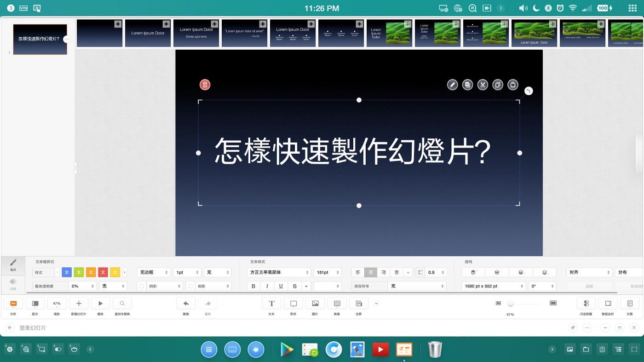Click the pencil edit icon above textbox
Viewport: 644px width, 362px height.
(x=453, y=85)
